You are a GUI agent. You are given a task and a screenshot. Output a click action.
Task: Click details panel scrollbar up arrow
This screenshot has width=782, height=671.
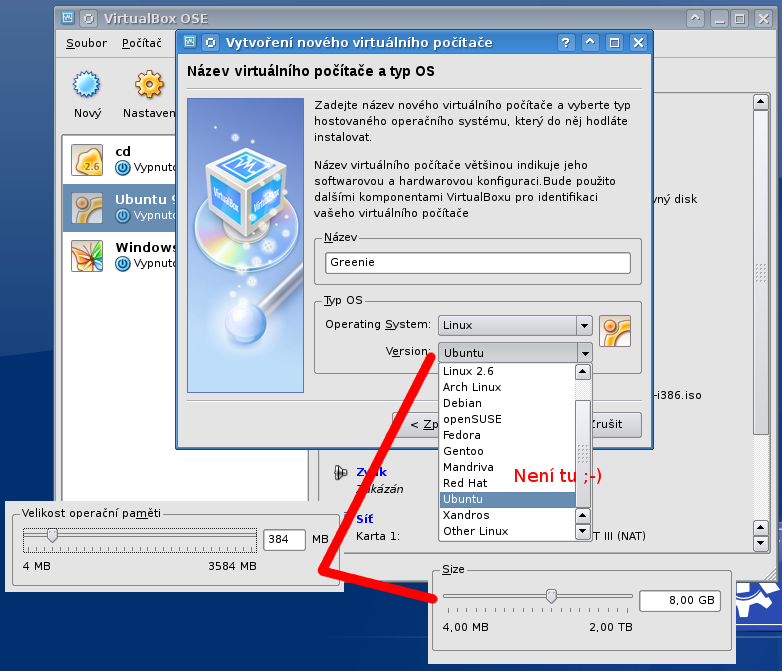[761, 102]
